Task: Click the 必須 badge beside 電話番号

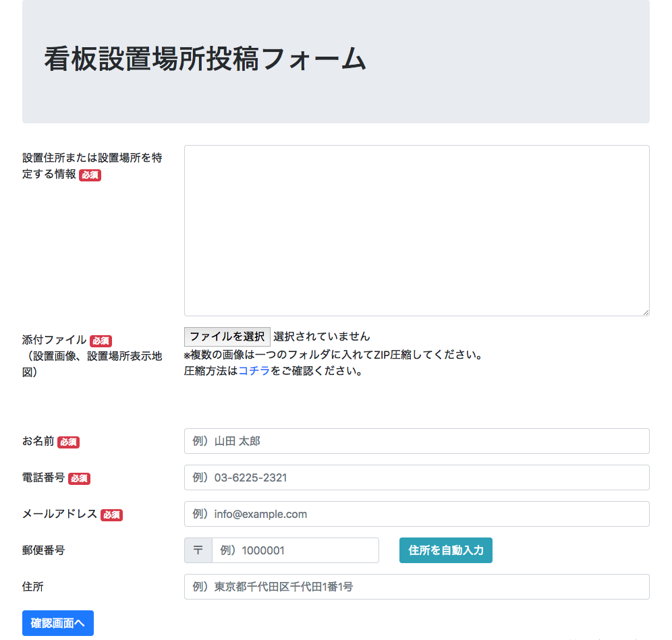Action: point(80,479)
